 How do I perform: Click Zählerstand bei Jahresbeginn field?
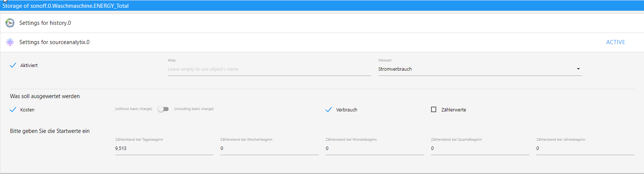(x=585, y=148)
